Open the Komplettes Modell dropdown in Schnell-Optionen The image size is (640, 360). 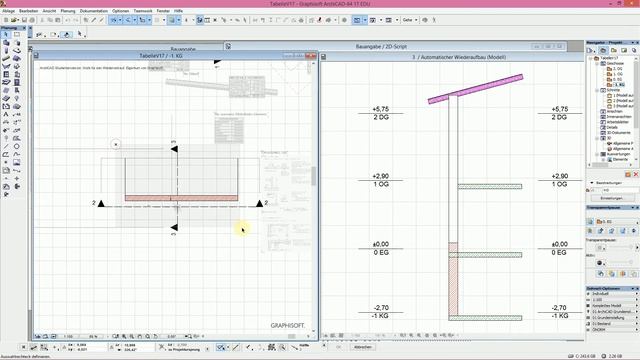pyautogui.click(x=612, y=306)
